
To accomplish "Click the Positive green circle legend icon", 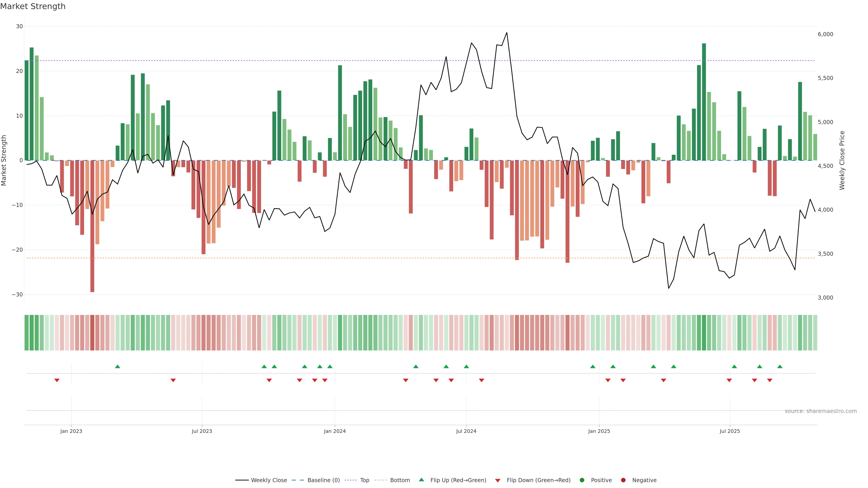I will (x=582, y=480).
